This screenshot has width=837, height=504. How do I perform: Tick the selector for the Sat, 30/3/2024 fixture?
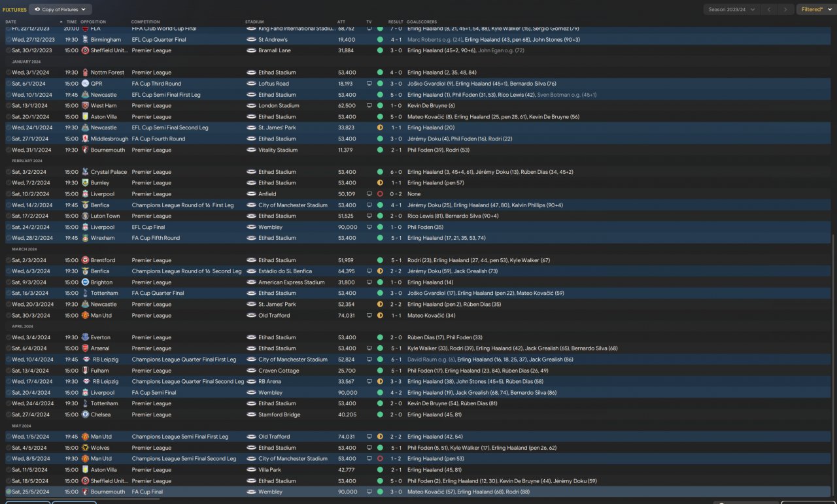click(x=9, y=315)
